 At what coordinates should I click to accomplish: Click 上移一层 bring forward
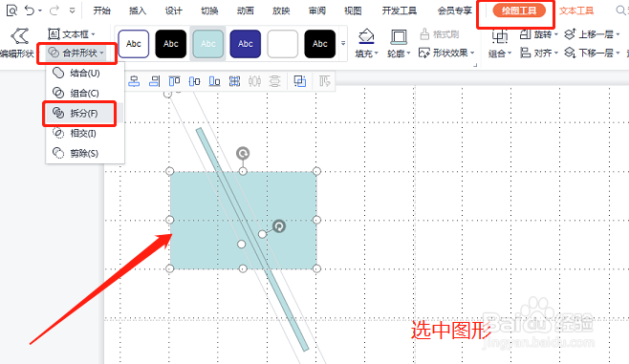[x=592, y=35]
